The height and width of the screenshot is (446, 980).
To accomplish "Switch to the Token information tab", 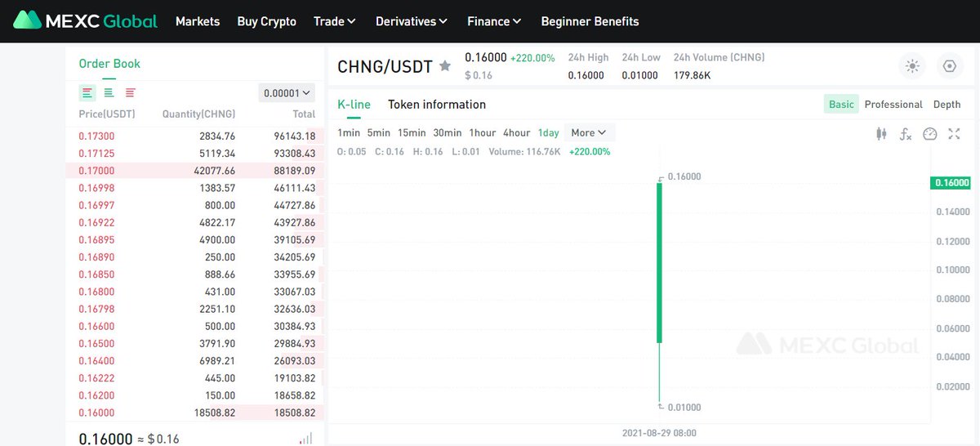I will coord(437,105).
